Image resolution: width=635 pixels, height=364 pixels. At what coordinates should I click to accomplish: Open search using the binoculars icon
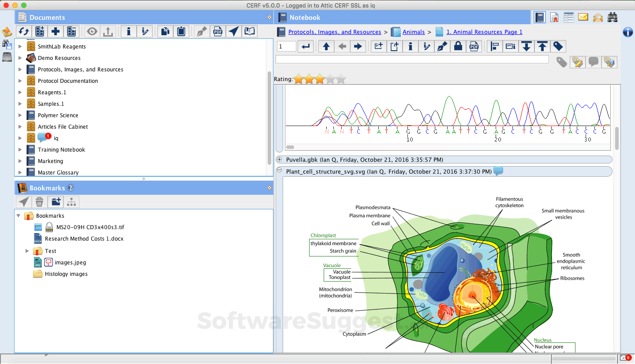pos(612,17)
